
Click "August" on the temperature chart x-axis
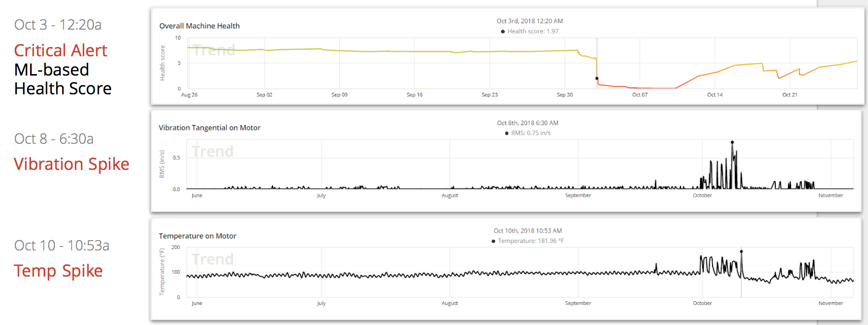[450, 303]
